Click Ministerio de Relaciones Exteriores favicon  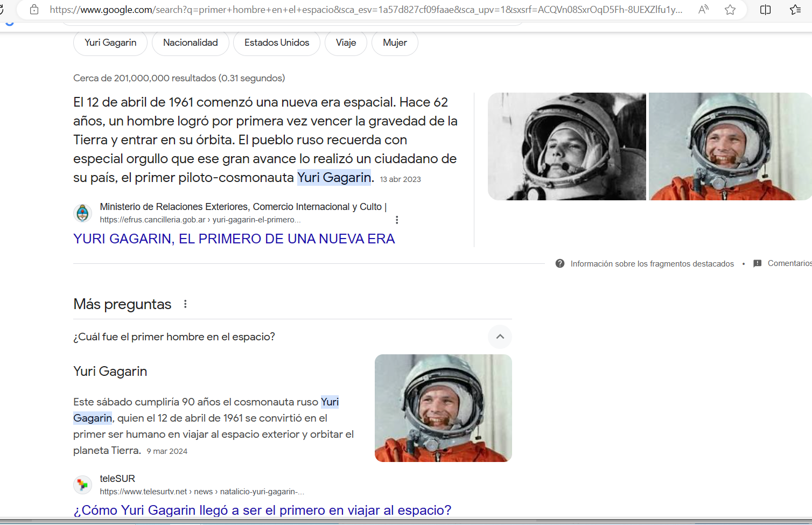[82, 213]
